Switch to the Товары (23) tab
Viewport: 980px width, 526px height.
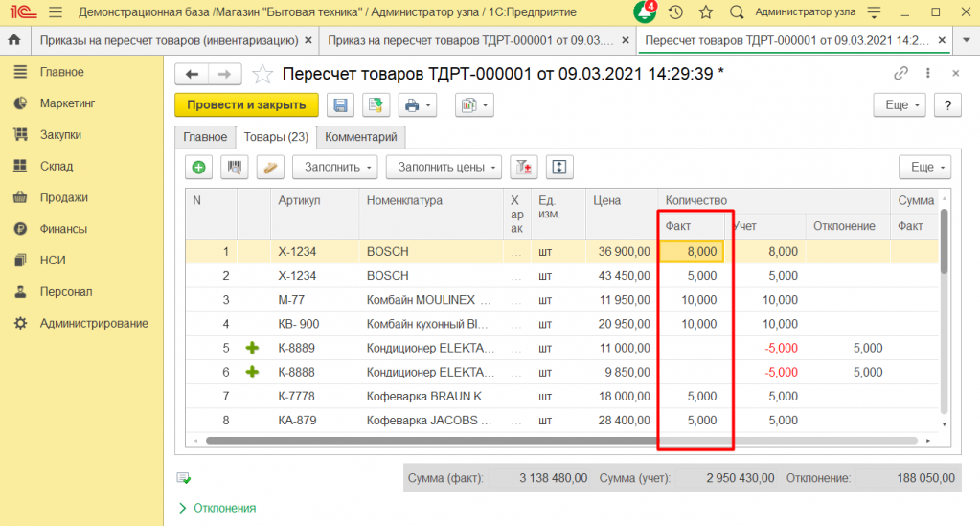pyautogui.click(x=276, y=137)
